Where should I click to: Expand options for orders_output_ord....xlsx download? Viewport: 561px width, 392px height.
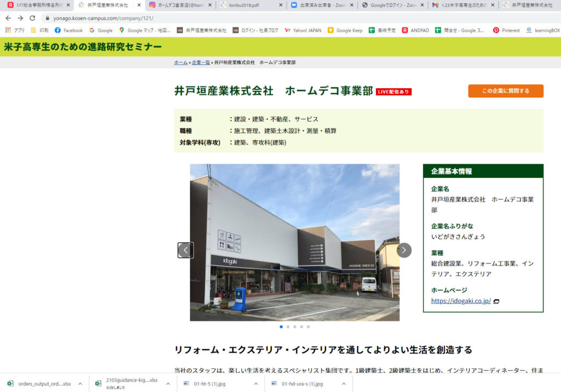[80, 384]
